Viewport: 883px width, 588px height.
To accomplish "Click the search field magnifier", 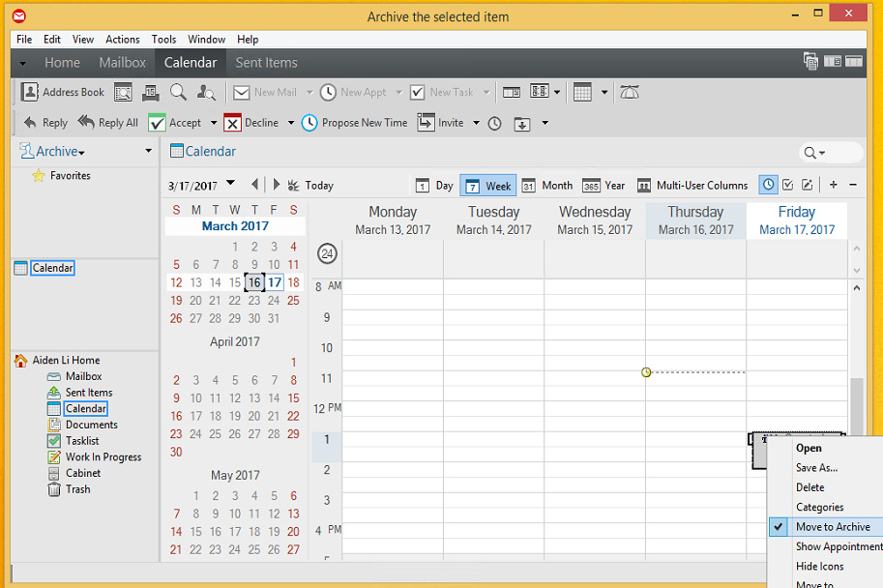I will pyautogui.click(x=809, y=153).
